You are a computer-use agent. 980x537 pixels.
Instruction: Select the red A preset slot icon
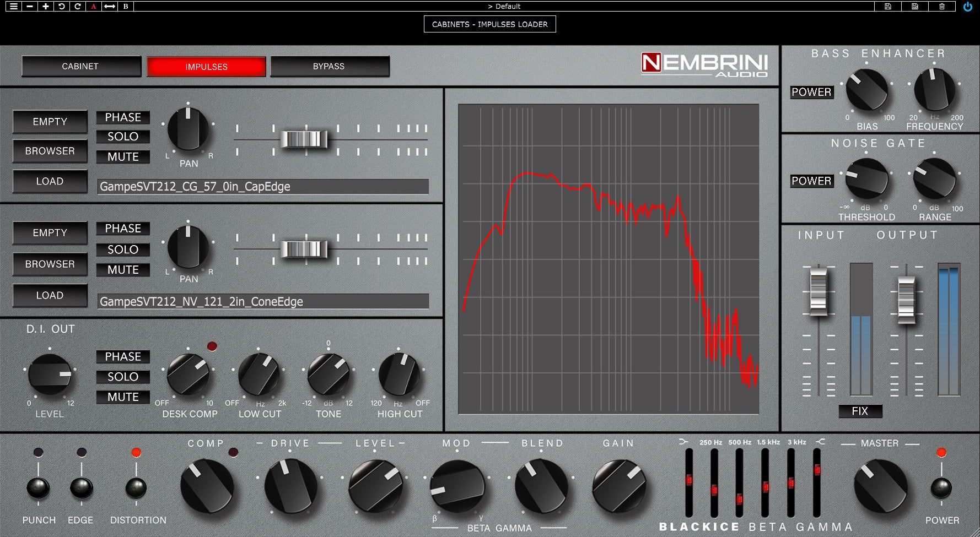tap(93, 7)
